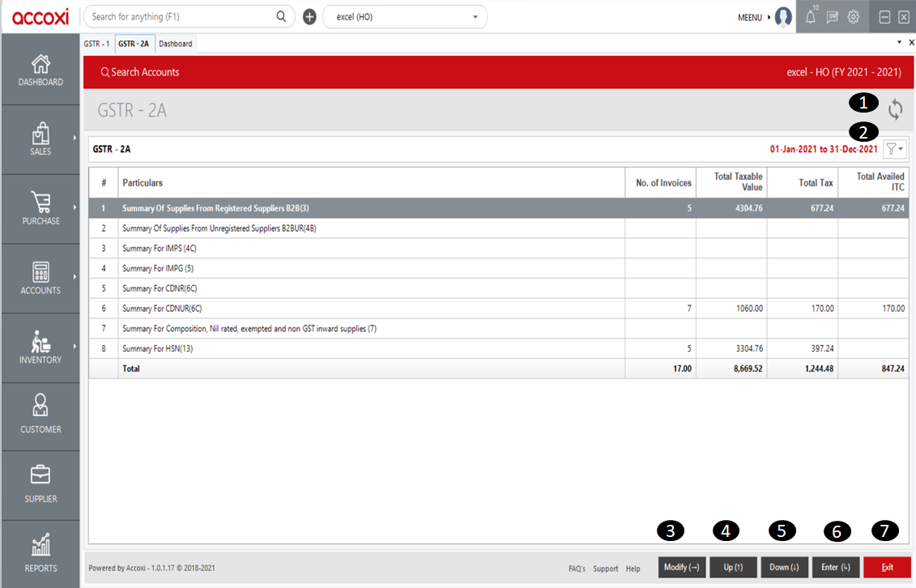Image resolution: width=916 pixels, height=588 pixels.
Task: Open the Accounts calculator icon
Action: (x=40, y=272)
